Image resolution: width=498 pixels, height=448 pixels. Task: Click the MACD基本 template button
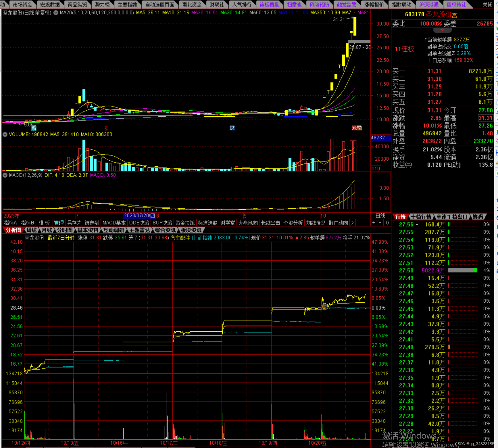114,223
